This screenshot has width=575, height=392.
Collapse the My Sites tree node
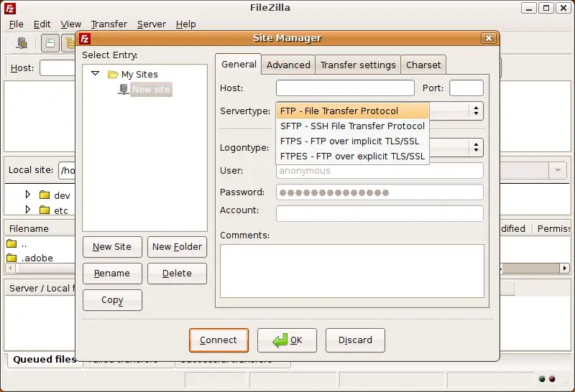(x=96, y=73)
